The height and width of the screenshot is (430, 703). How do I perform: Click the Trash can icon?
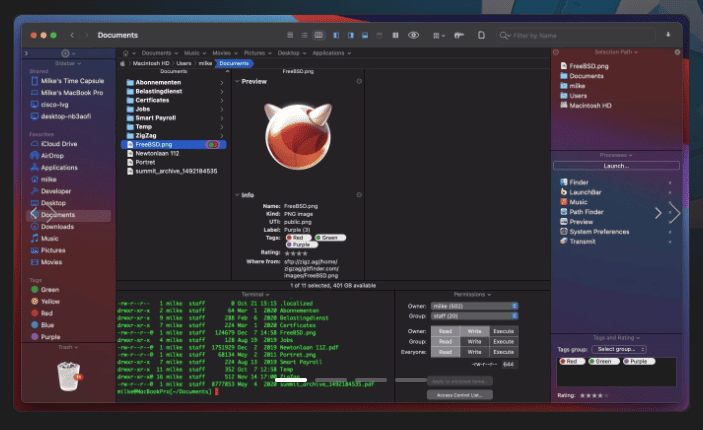[69, 376]
